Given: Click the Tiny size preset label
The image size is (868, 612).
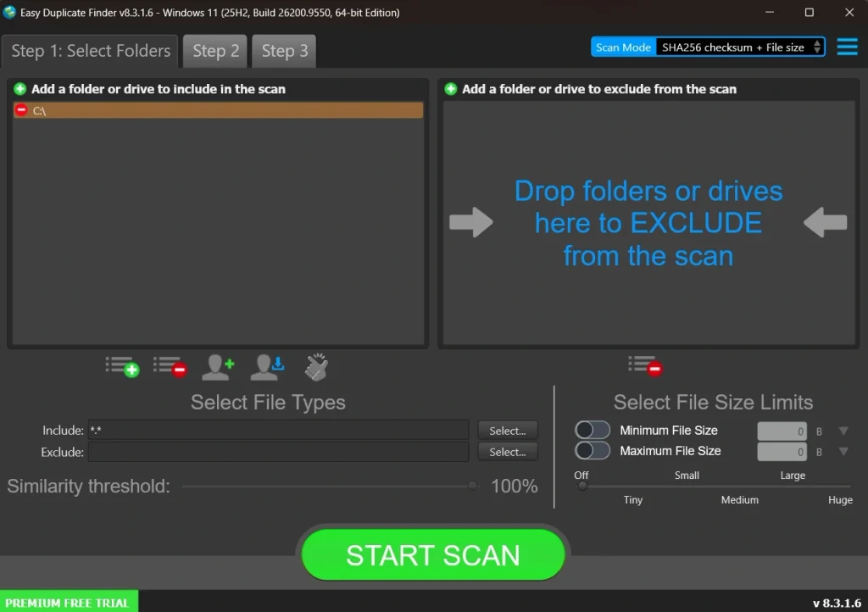Looking at the screenshot, I should coord(632,499).
